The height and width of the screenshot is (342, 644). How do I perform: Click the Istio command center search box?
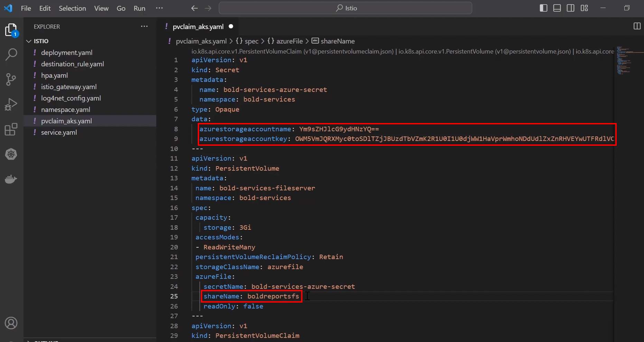coord(345,8)
